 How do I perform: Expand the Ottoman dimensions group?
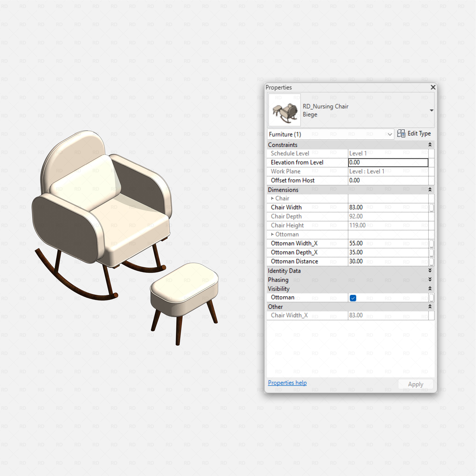[x=273, y=234]
